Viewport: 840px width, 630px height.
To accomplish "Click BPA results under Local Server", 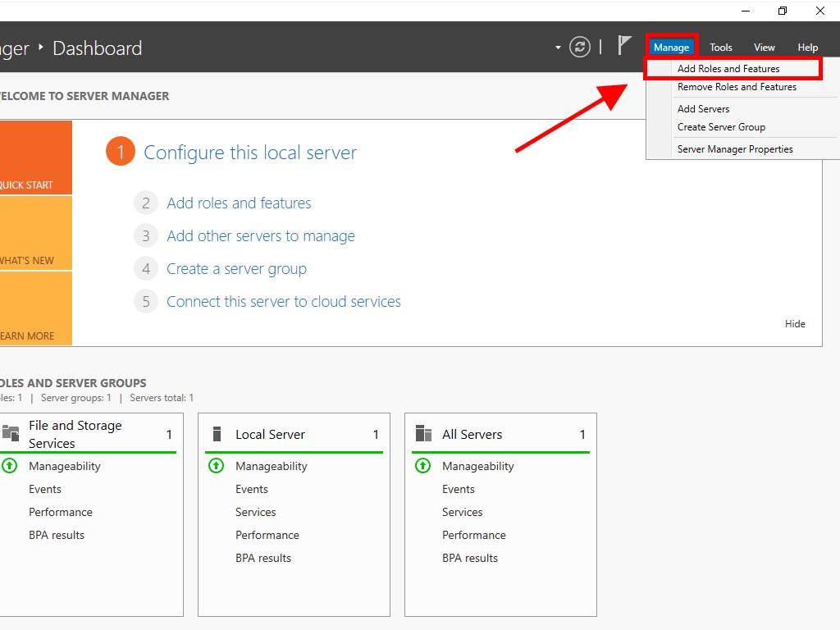I will coord(263,558).
